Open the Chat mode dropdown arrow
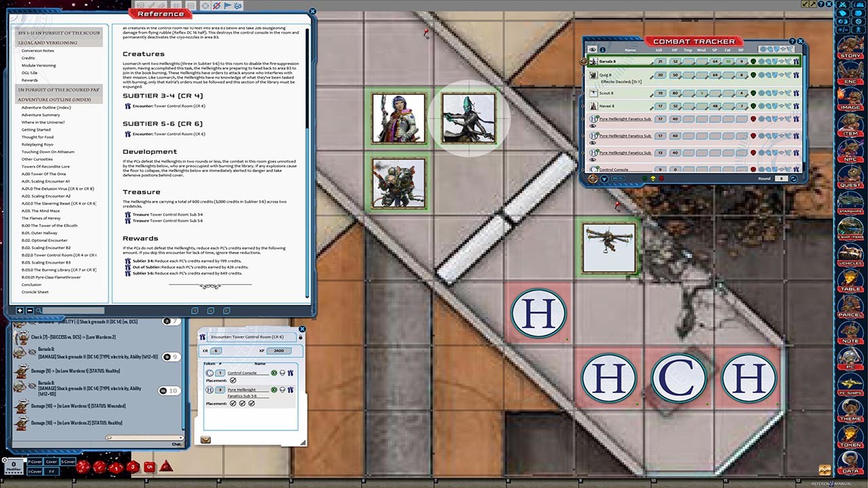 click(x=180, y=436)
